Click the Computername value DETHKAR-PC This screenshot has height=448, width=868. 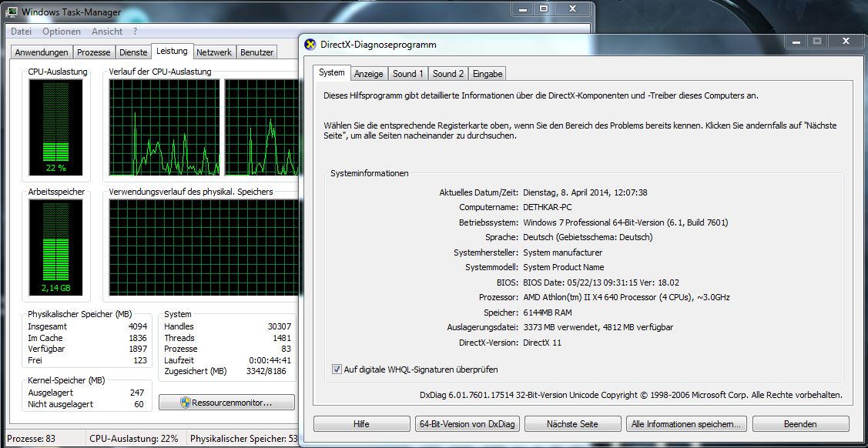tap(548, 207)
